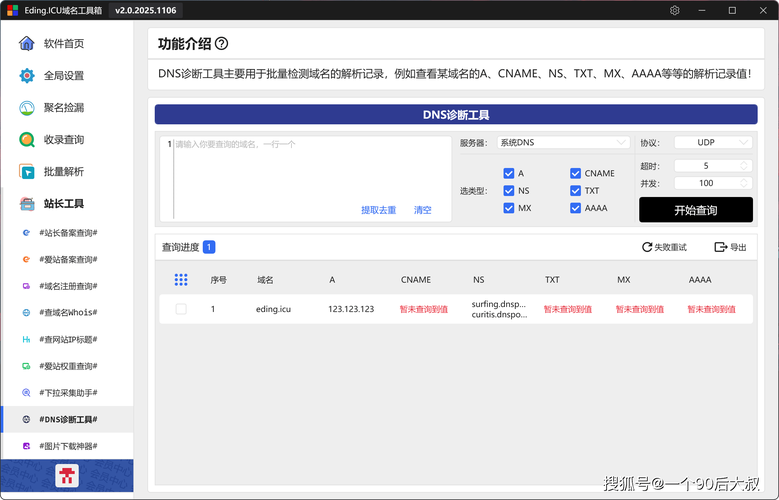Viewport: 779px width, 500px height.
Task: Tick the checkbox for row eding.icu
Action: pos(181,309)
